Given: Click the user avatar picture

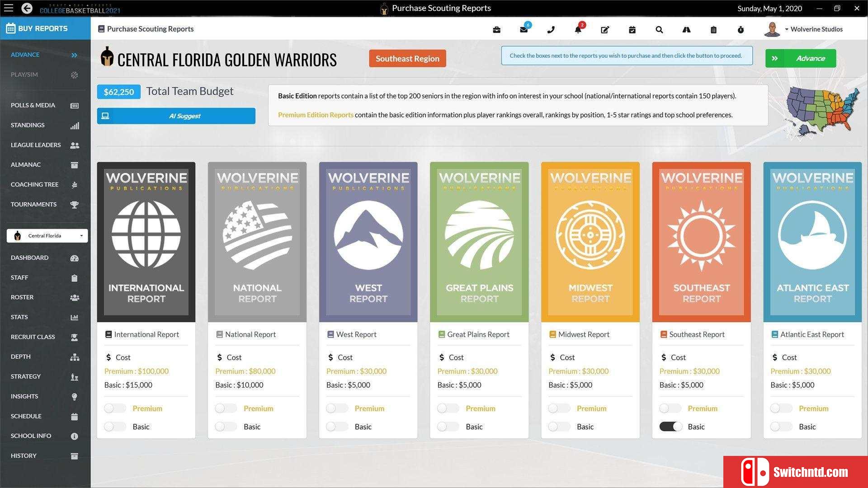Looking at the screenshot, I should tap(772, 29).
